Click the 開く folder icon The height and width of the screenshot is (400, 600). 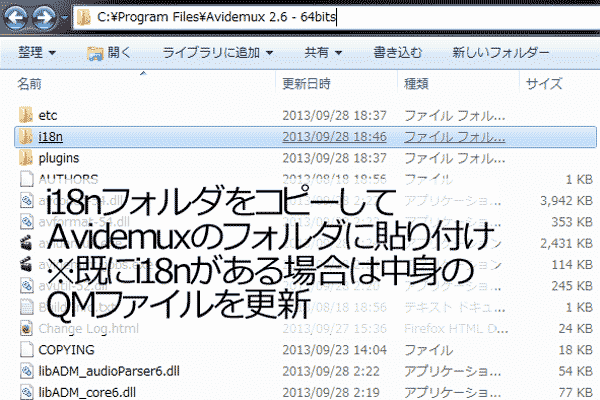tap(95, 53)
